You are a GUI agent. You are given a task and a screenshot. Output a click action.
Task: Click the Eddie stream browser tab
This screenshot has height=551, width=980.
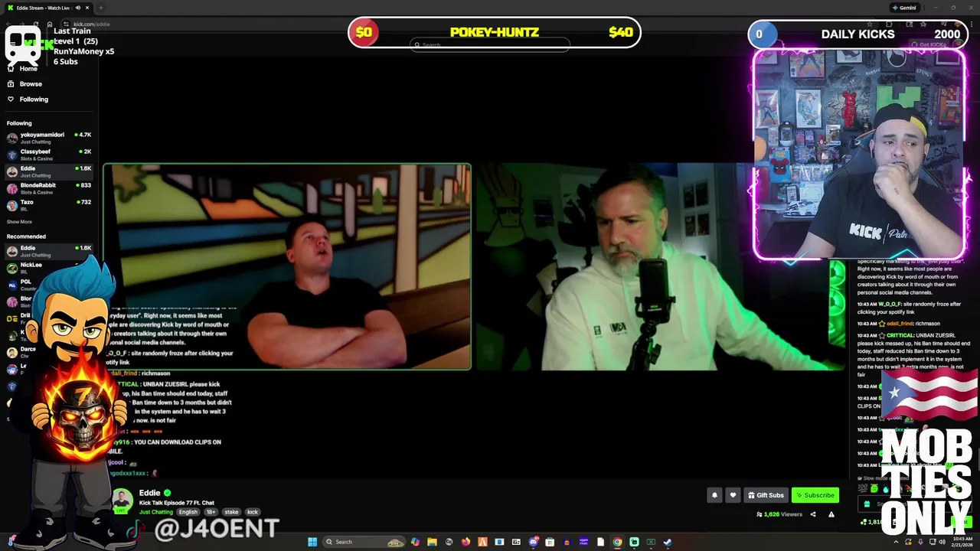(47, 8)
